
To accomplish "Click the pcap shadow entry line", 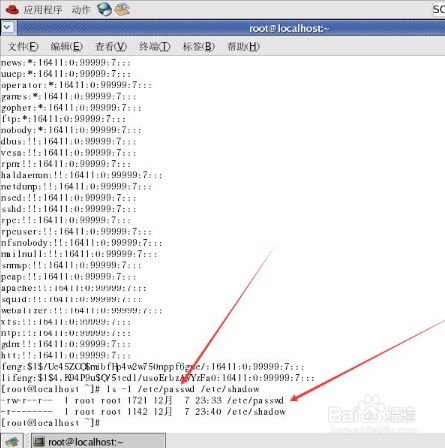I will point(68,277).
